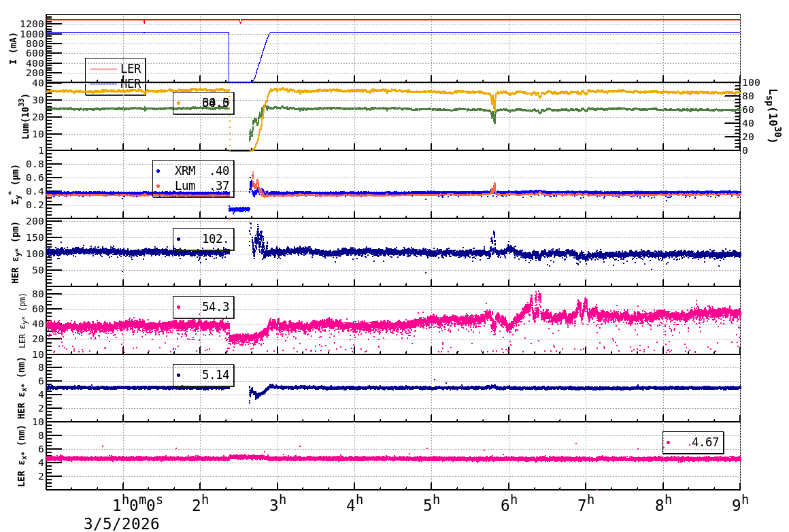Click the 7h time axis label
Screen dimensions: 789x532
click(x=586, y=504)
